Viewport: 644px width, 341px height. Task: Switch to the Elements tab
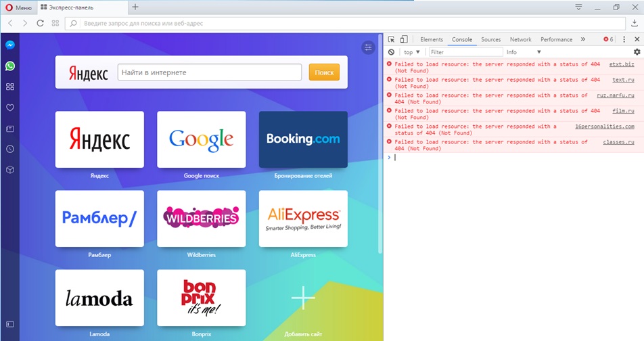coord(432,39)
